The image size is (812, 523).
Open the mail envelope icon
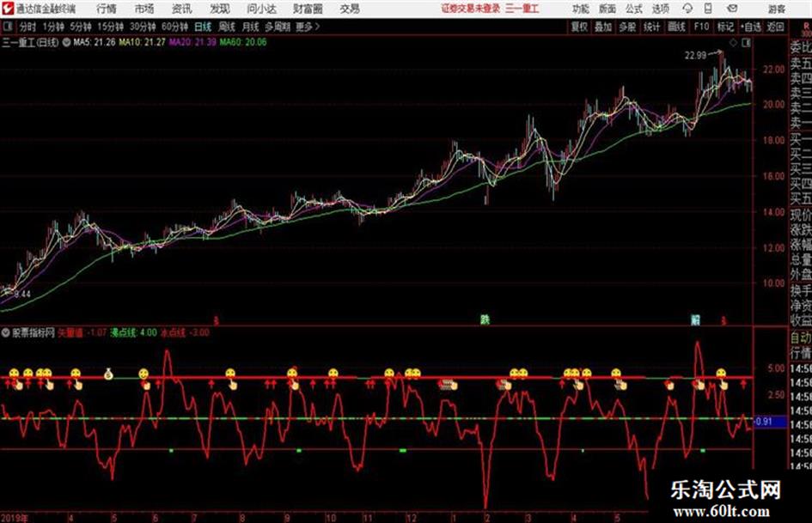click(x=732, y=9)
